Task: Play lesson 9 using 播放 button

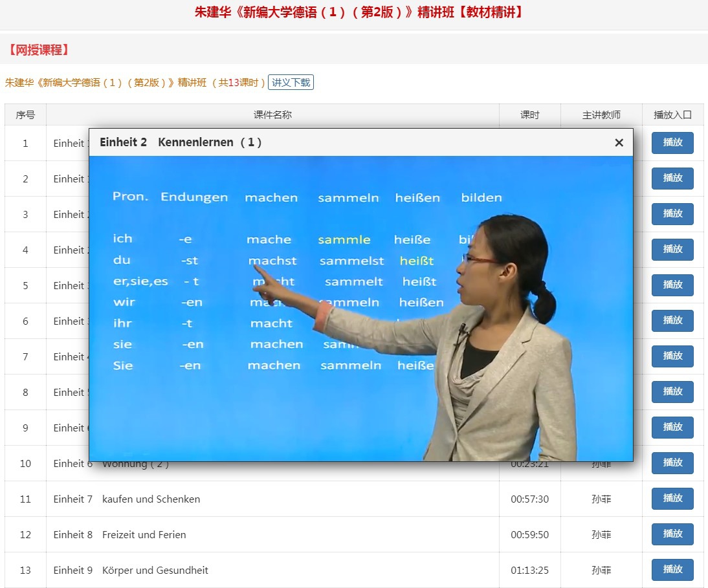Action: 672,428
